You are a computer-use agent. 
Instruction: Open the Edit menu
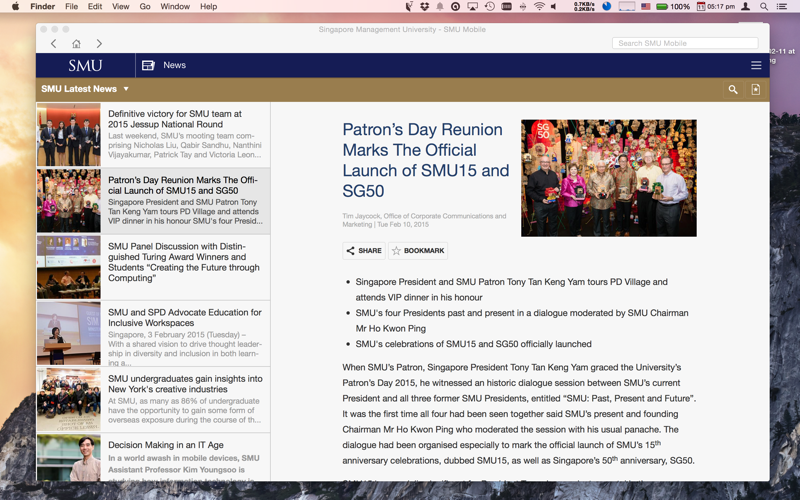[95, 6]
